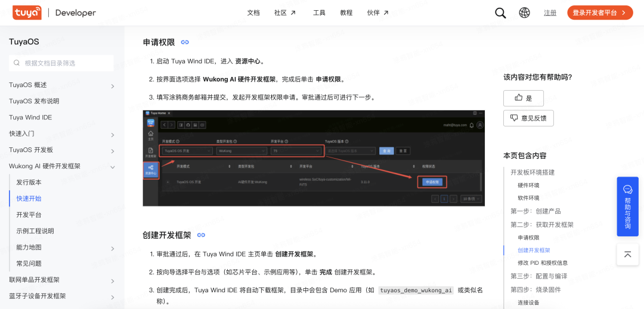Jump to 第三步：配置与编译 in contents

coord(539,276)
